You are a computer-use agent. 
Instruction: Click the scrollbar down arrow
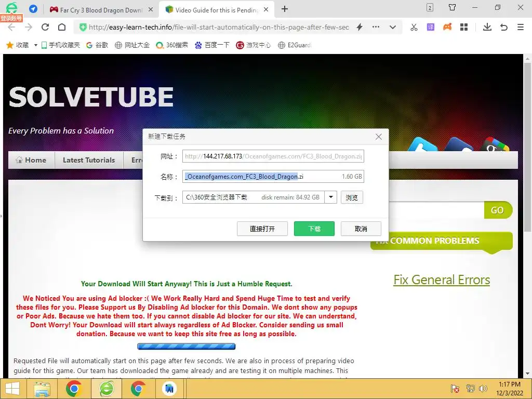(x=527, y=374)
